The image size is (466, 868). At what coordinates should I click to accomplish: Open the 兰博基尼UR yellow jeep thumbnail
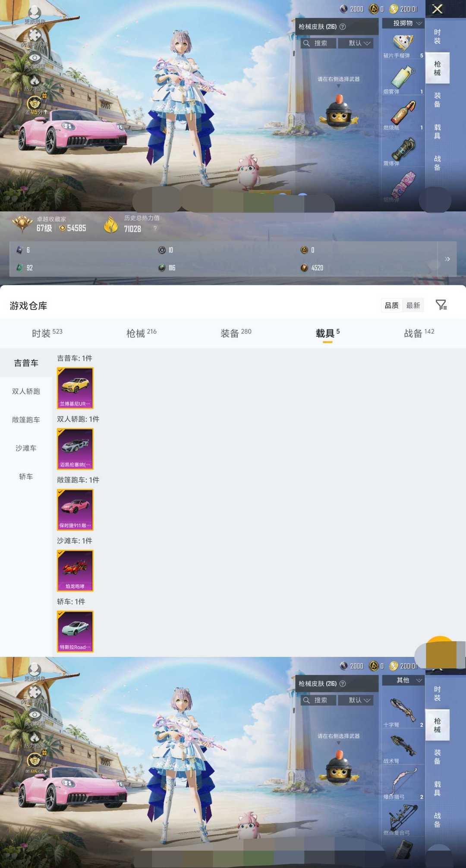[75, 388]
